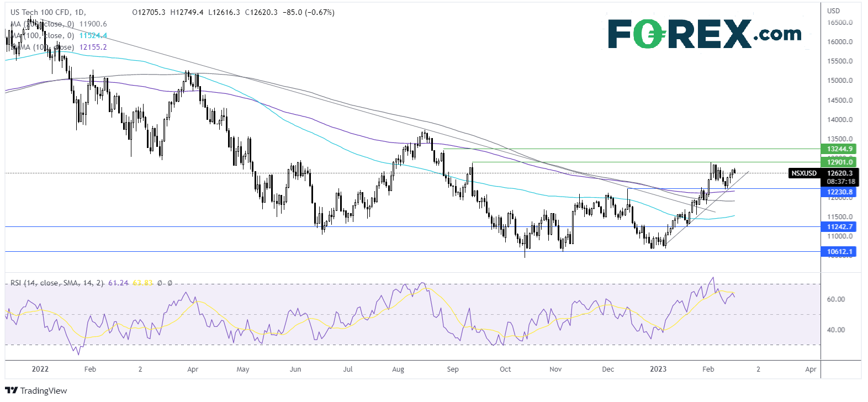Click the Sep label on time axis
This screenshot has width=868, height=402.
click(x=453, y=369)
